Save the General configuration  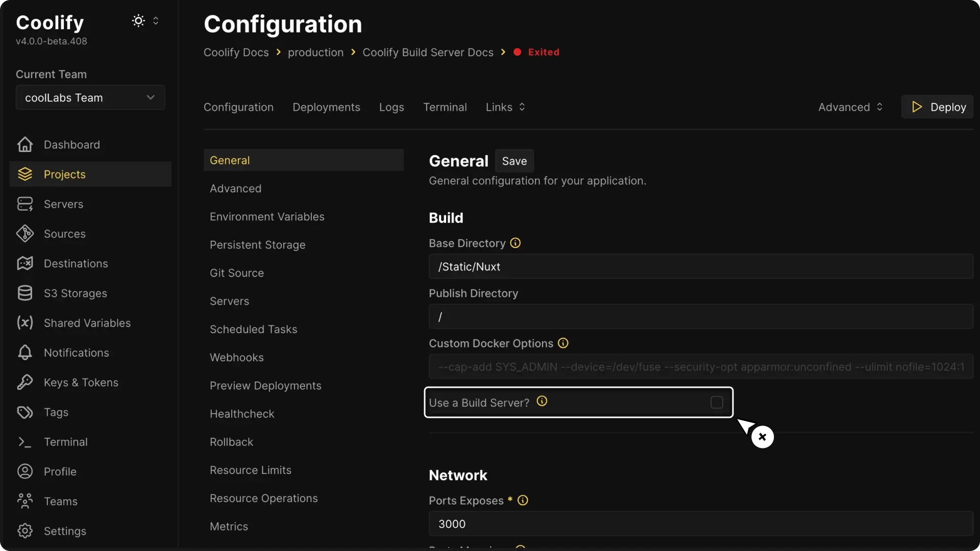coord(514,161)
